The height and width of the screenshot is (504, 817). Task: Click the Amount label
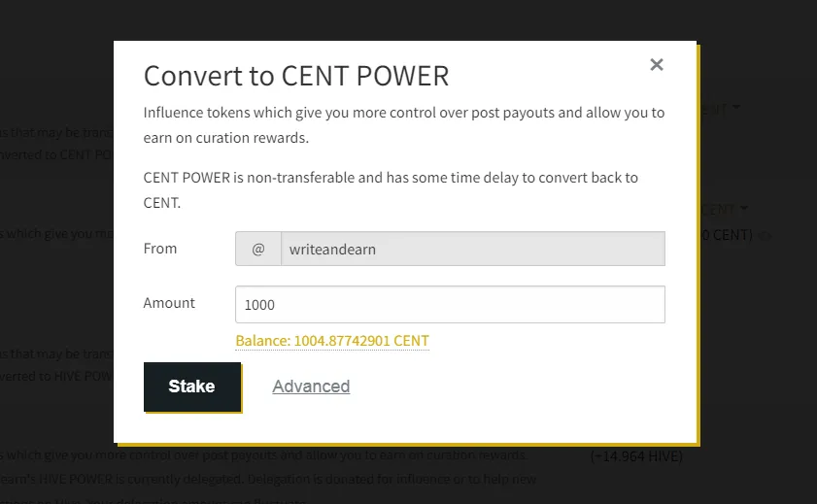[x=169, y=303]
